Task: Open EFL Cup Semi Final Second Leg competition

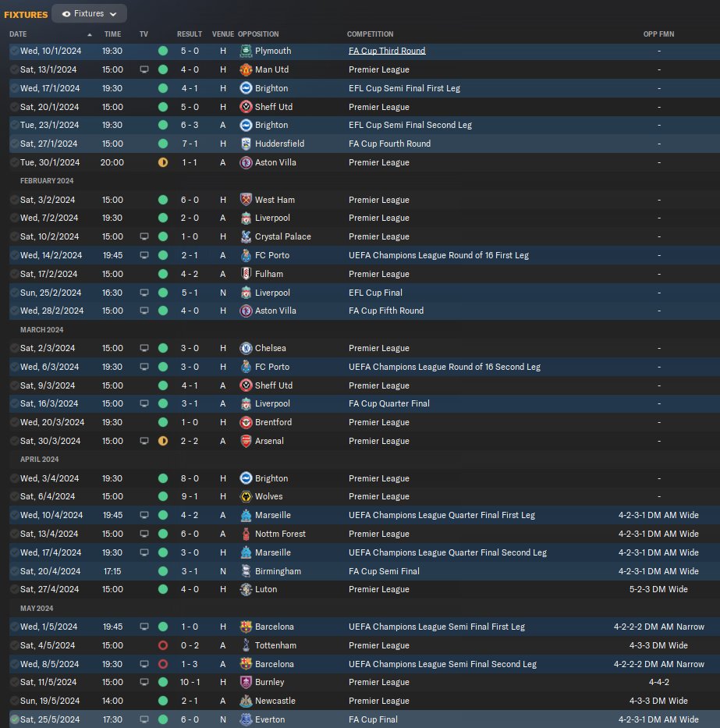Action: [410, 125]
